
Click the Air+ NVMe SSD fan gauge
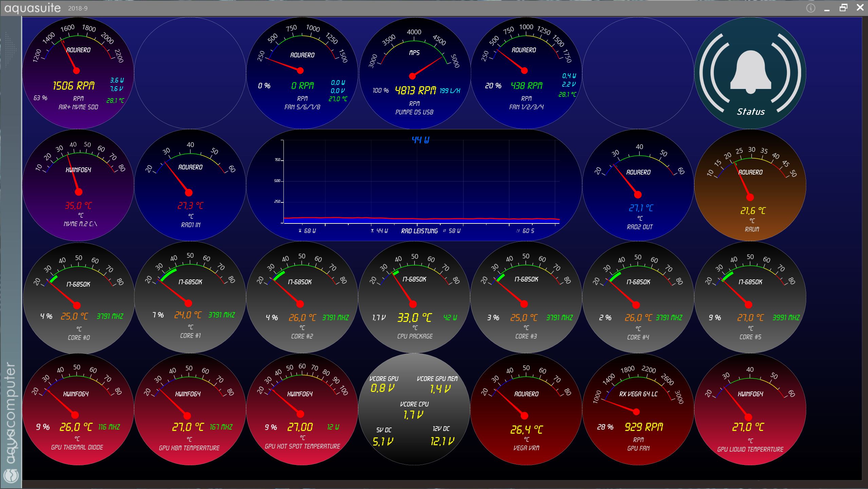click(78, 73)
